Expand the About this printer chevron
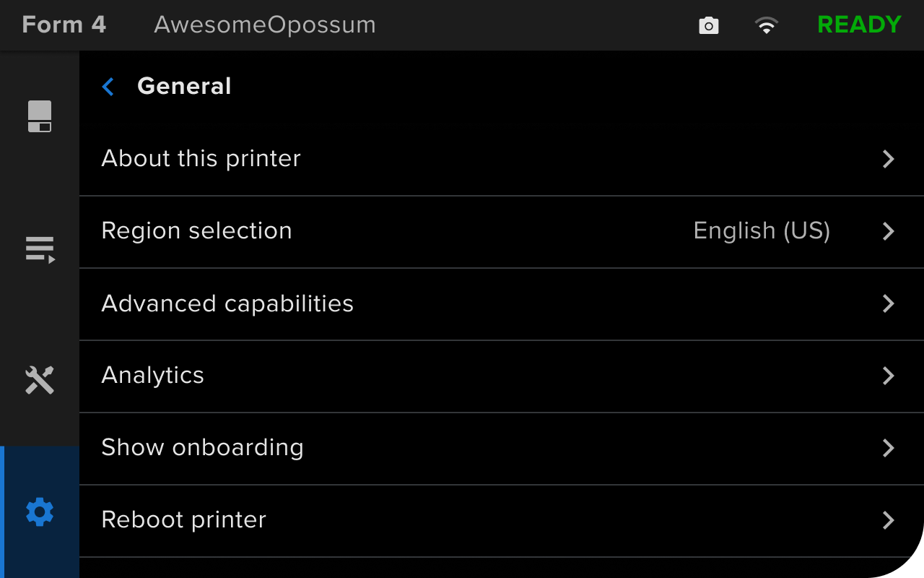 coord(888,159)
